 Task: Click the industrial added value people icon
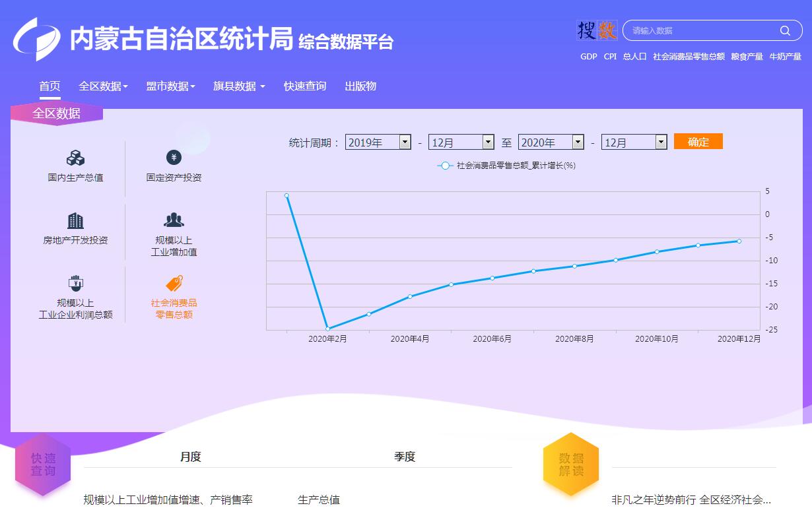click(174, 220)
